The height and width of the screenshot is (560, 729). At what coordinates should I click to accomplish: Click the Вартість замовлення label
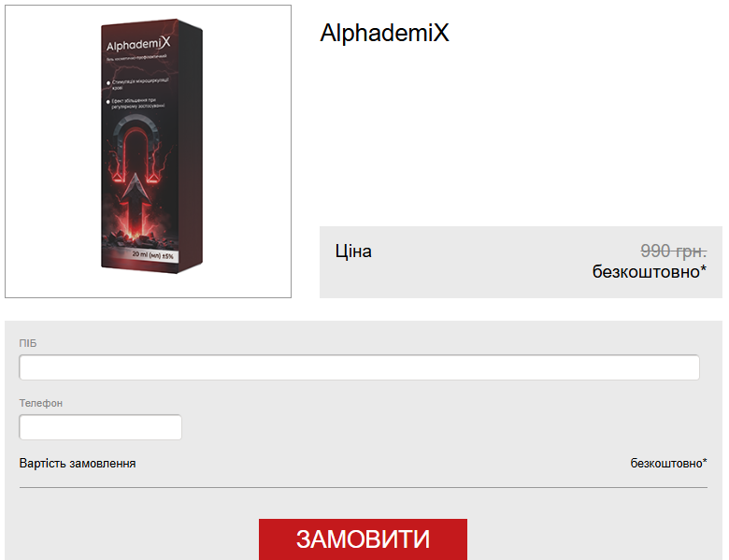pos(78,464)
